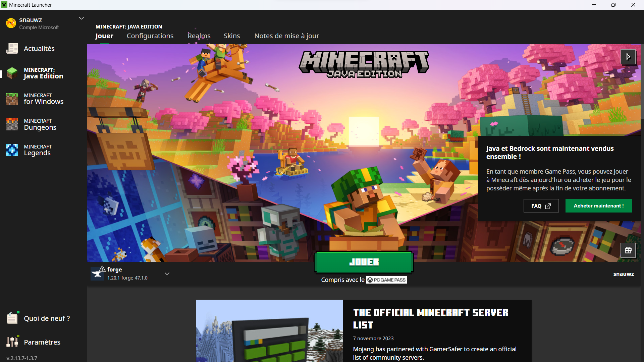The height and width of the screenshot is (362, 644).
Task: Select the Minecraft for Windows icon
Action: [x=12, y=99]
